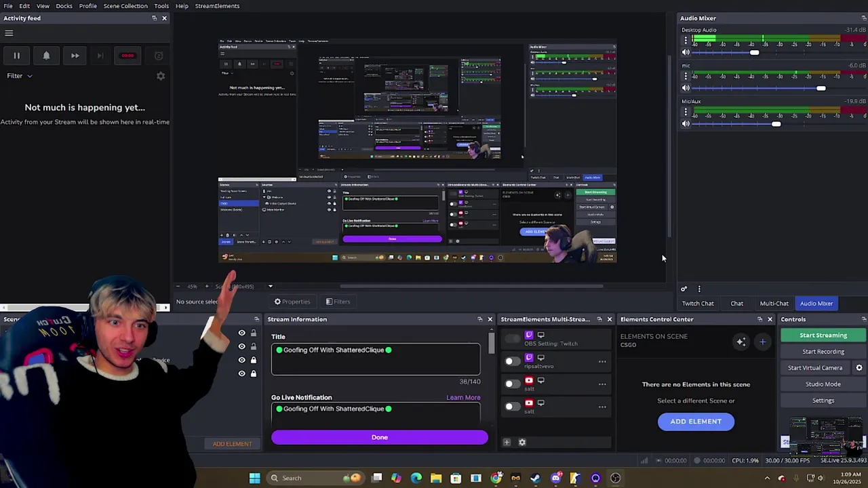Open Virtual Camera configuration gear
This screenshot has height=488, width=868.
tap(859, 368)
